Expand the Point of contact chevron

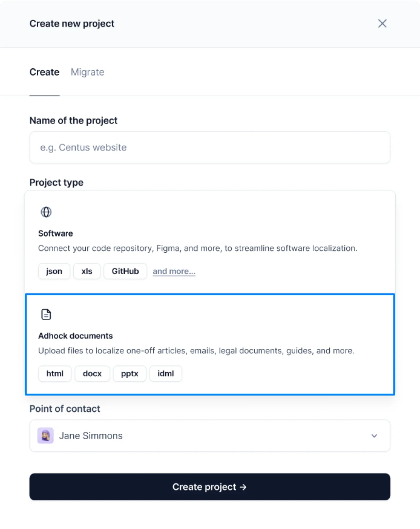pyautogui.click(x=374, y=436)
